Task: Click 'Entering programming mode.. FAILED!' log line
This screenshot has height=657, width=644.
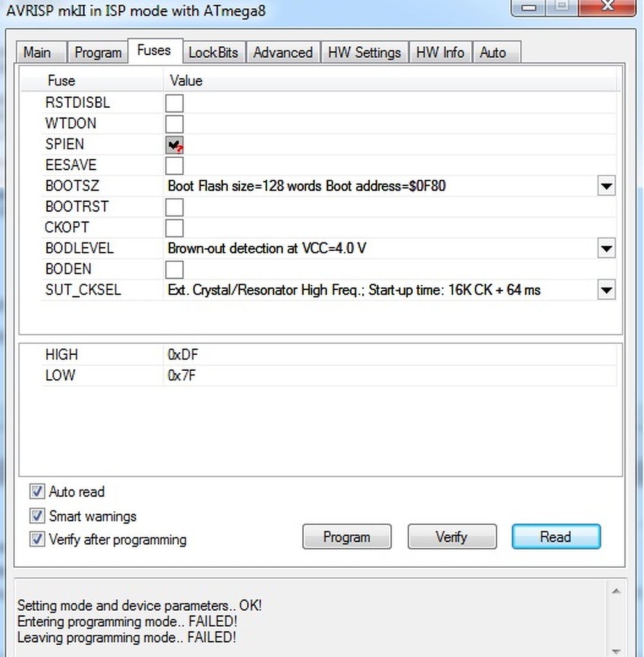Action: (128, 621)
